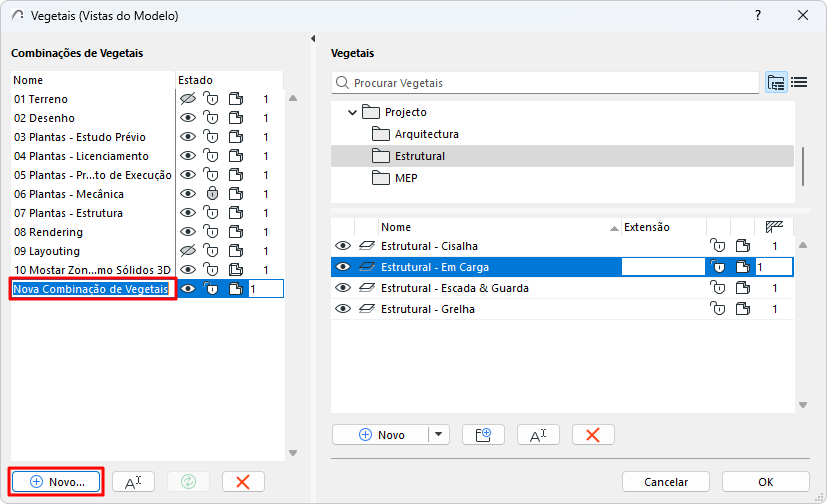The image size is (827, 504).
Task: Click the new folder button under layers
Action: coord(483,434)
